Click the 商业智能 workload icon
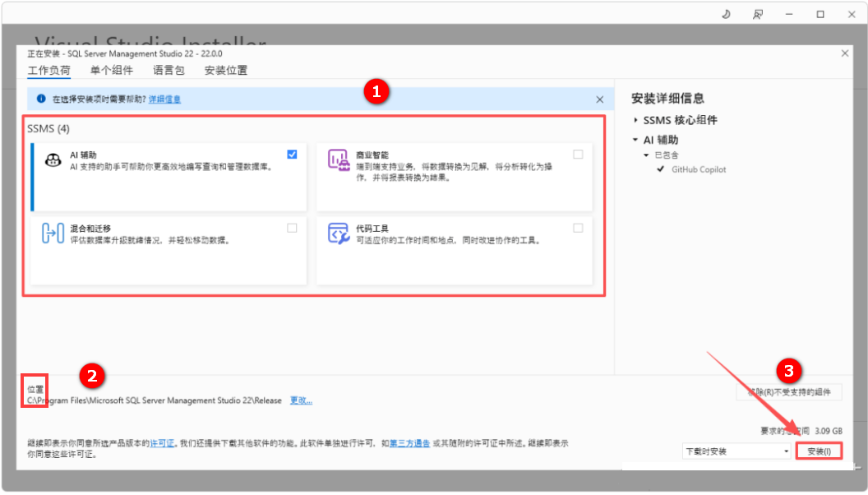This screenshot has height=495, width=868. point(338,160)
